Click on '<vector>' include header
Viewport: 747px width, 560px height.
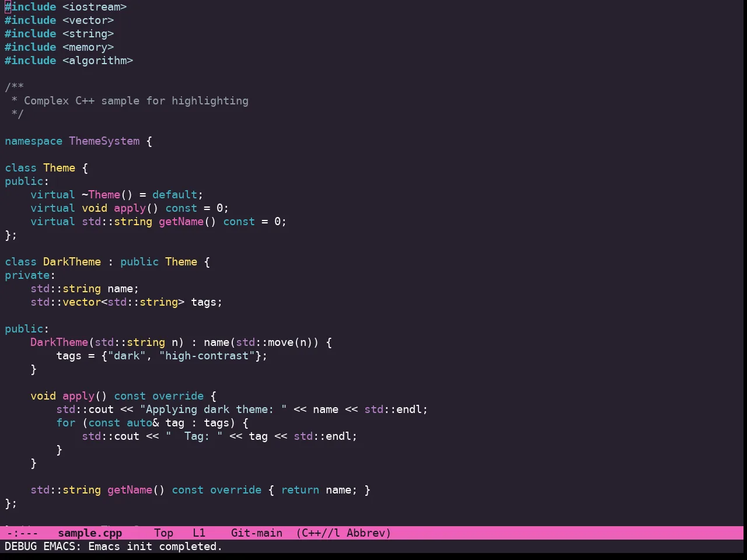(x=88, y=20)
